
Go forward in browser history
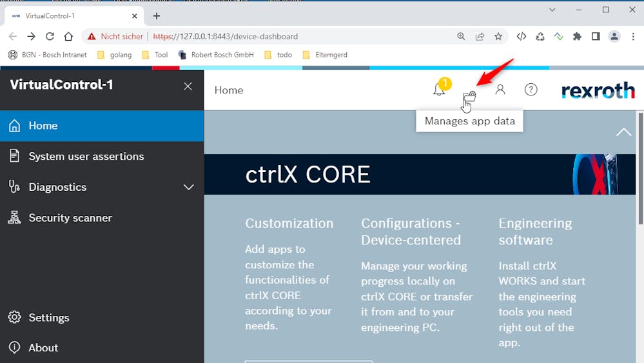point(31,37)
